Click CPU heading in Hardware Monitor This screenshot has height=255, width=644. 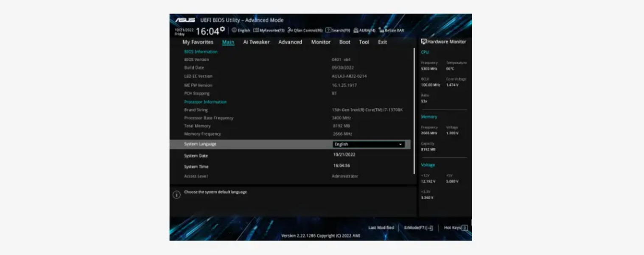click(x=425, y=53)
